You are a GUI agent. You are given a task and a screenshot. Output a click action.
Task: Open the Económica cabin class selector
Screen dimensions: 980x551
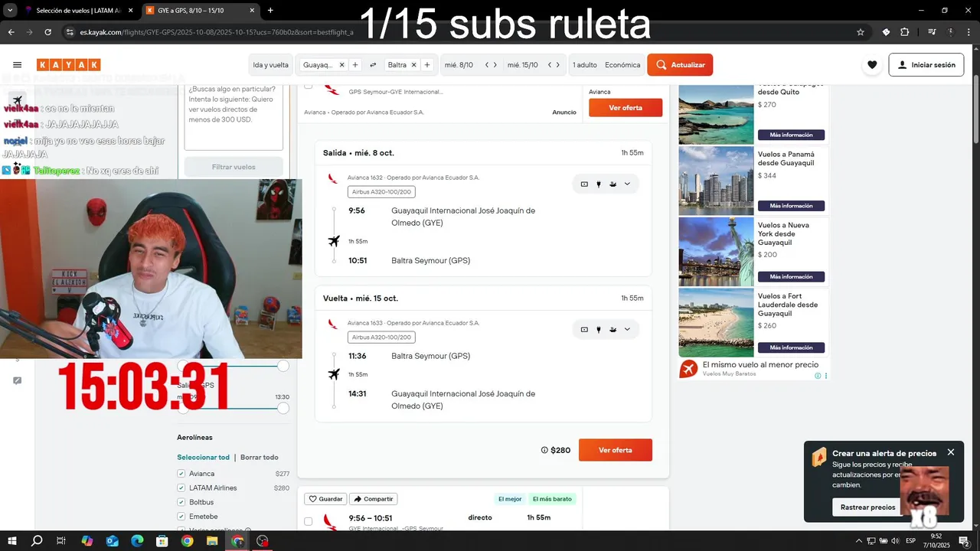click(622, 65)
